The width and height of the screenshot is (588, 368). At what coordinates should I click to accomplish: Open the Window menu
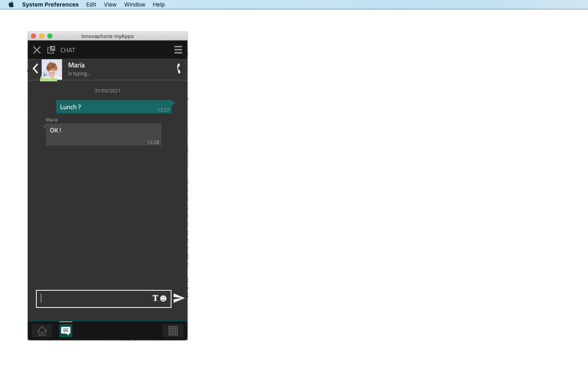[135, 4]
